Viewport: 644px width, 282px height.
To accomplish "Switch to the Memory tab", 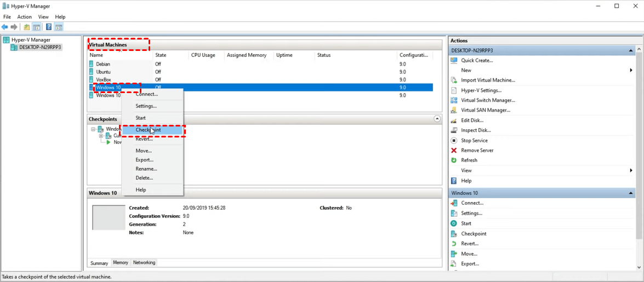I will tap(121, 263).
